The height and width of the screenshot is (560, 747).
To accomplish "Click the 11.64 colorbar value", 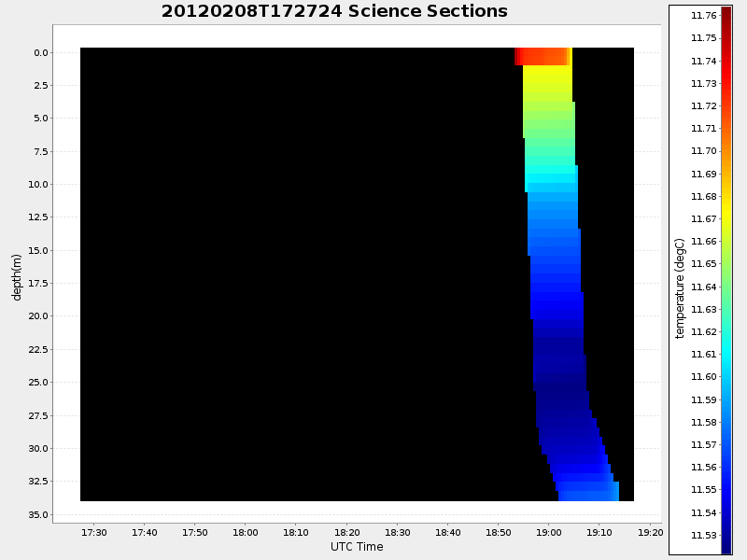I will point(704,287).
